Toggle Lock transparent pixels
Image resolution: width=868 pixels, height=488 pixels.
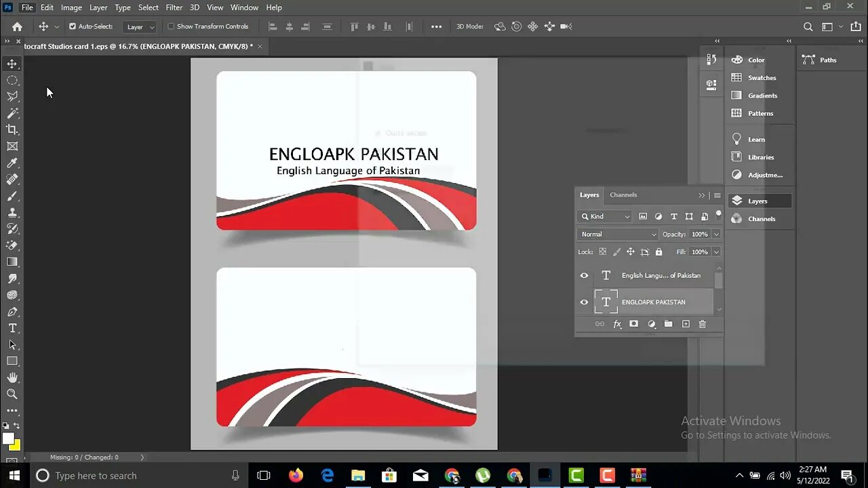(x=602, y=251)
